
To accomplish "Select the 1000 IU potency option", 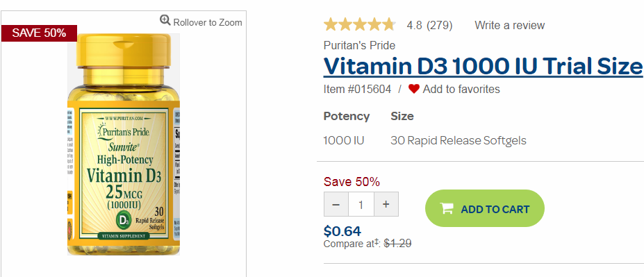I will point(344,141).
